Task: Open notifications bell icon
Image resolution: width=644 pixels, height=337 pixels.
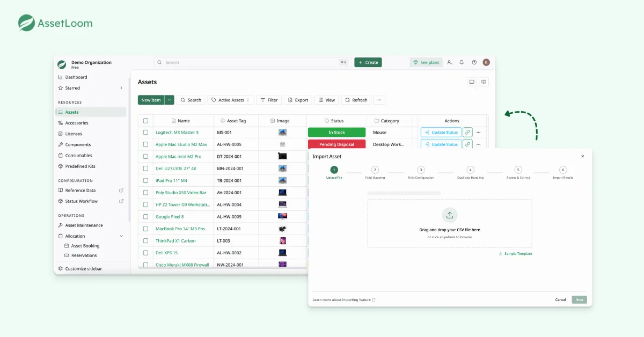Action: (462, 62)
